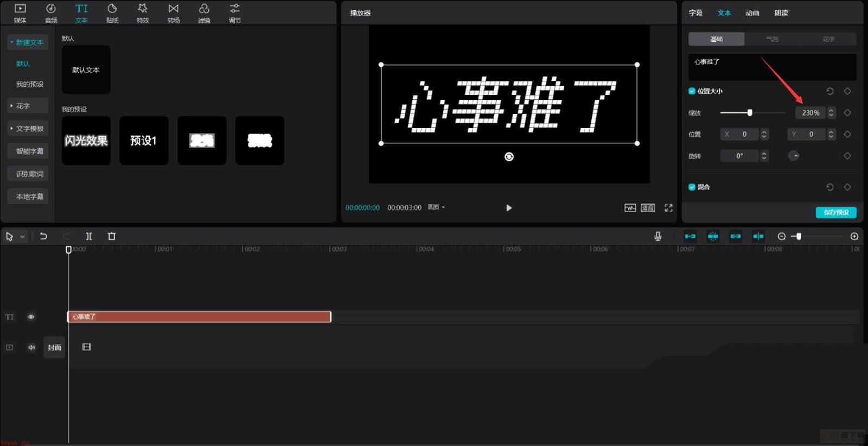Viewport: 868px width, 446px height.
Task: Expand the 文字模板 category
Action: pyautogui.click(x=28, y=129)
